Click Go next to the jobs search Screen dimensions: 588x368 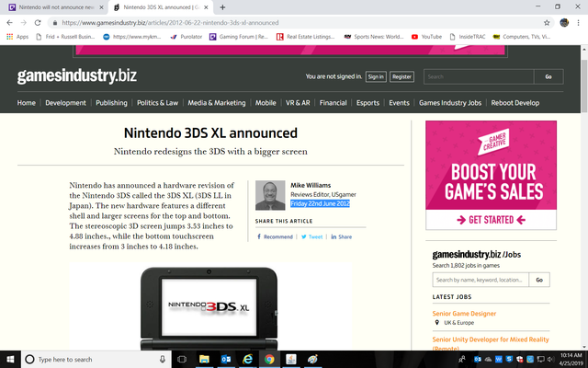pos(539,280)
